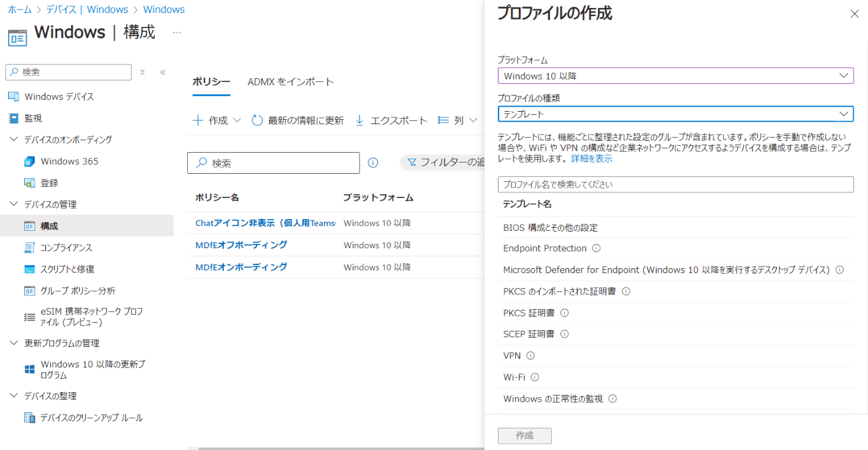
Task: Switch to the ポリシー tab
Action: point(211,82)
